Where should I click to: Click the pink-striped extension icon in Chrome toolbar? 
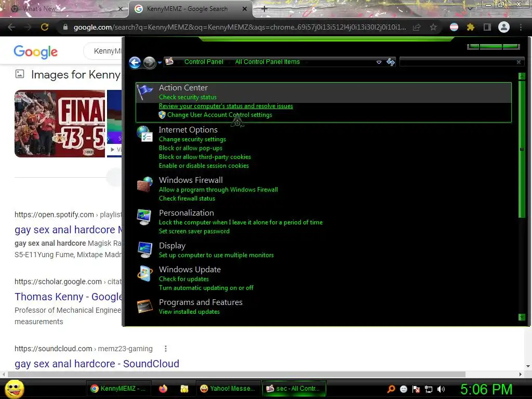click(x=454, y=27)
